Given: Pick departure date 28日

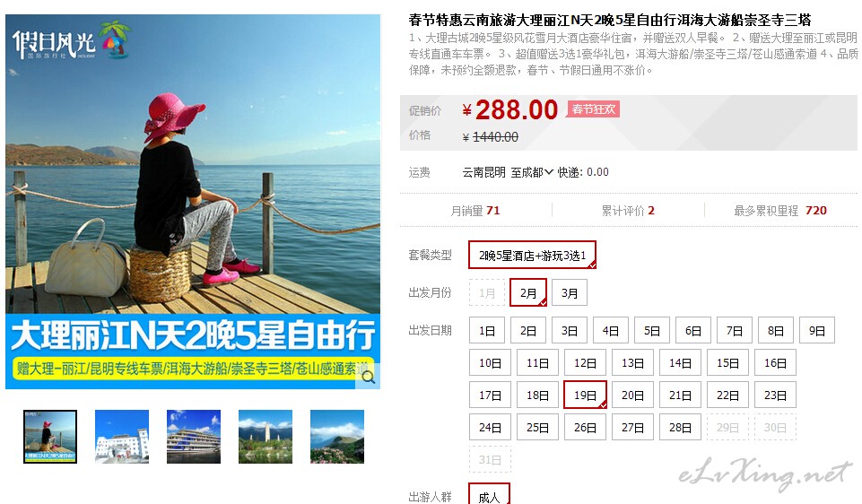Looking at the screenshot, I should click(x=681, y=427).
